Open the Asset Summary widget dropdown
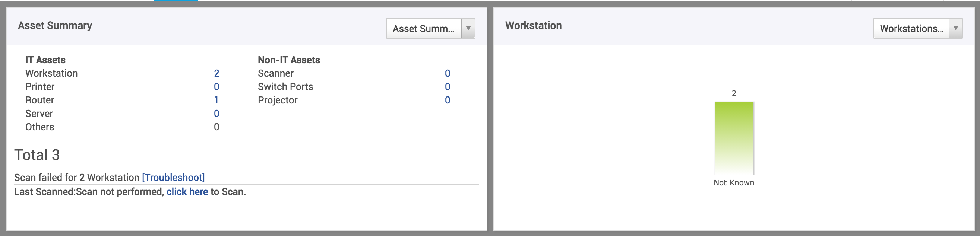The height and width of the screenshot is (236, 980). 423,28
